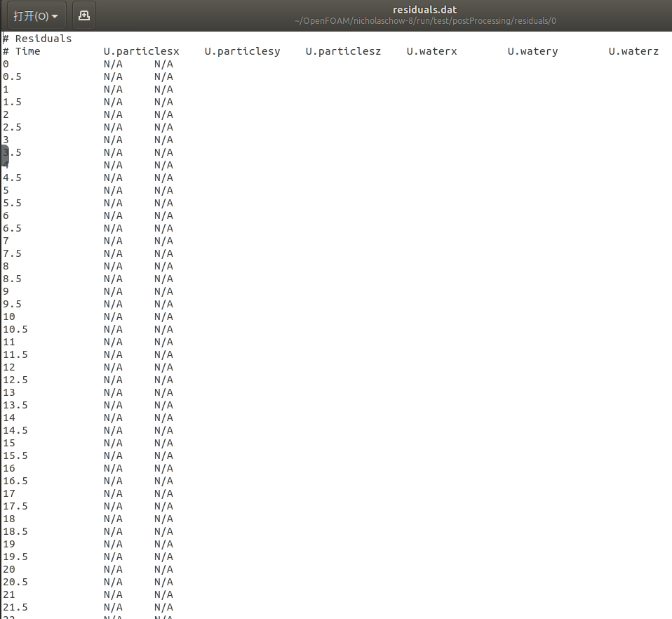Click time value 10.5 row

(15, 330)
